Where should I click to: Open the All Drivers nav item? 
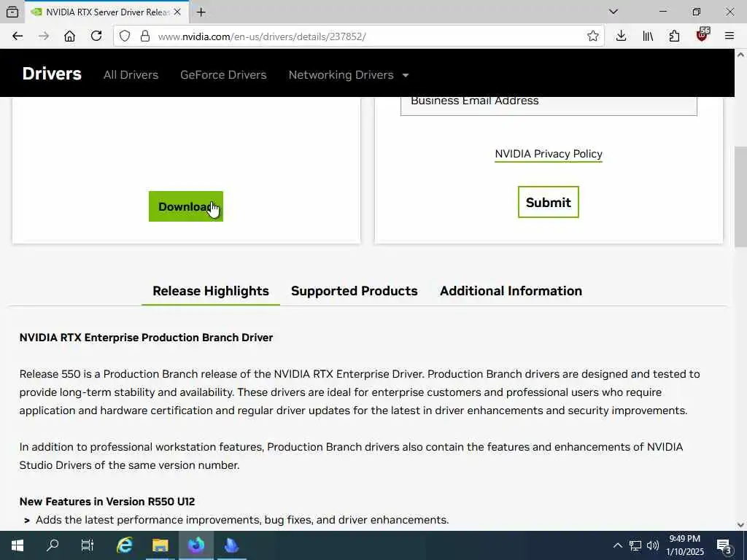tap(131, 75)
